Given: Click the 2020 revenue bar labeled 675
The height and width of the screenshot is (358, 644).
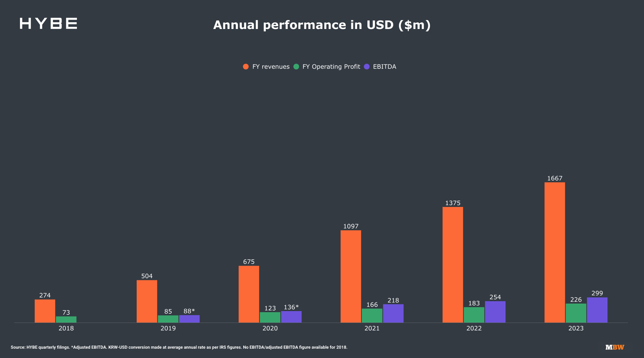Looking at the screenshot, I should click(249, 294).
